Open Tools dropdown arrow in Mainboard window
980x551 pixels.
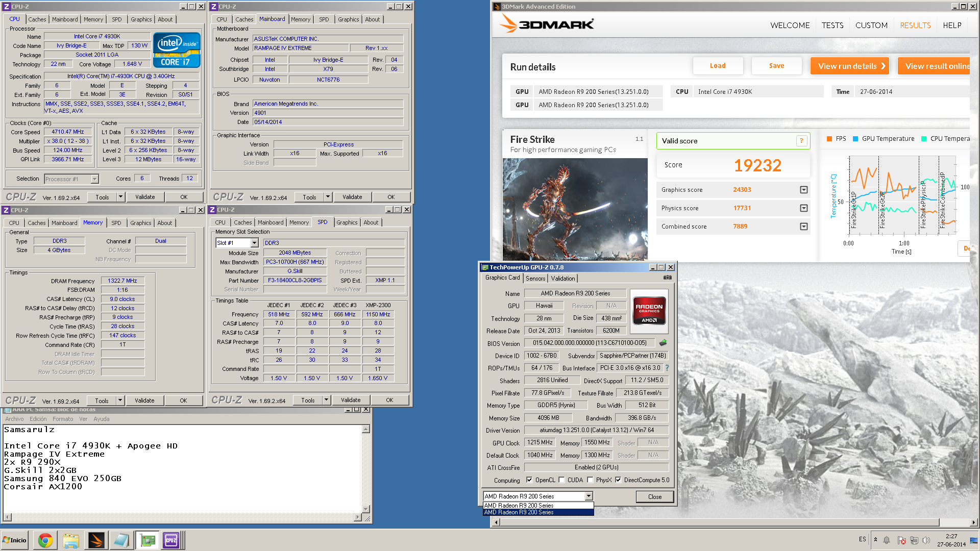(328, 197)
